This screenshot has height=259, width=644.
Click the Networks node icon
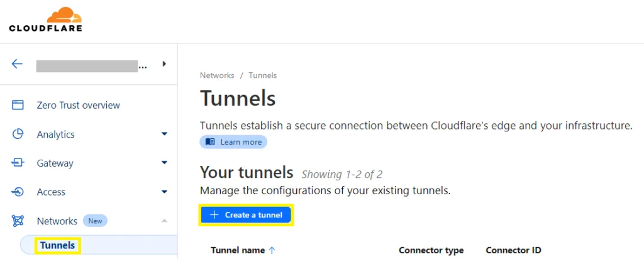click(18, 221)
